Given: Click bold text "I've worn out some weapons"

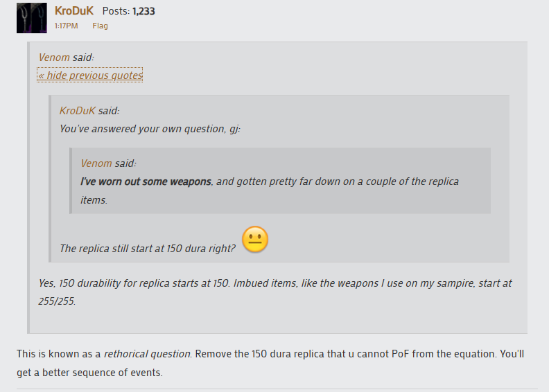Looking at the screenshot, I should (146, 181).
